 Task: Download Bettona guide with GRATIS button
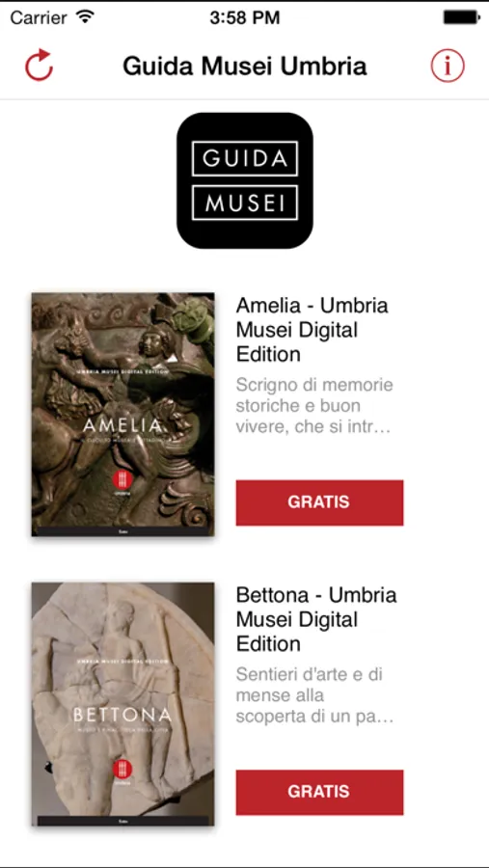[x=319, y=792]
